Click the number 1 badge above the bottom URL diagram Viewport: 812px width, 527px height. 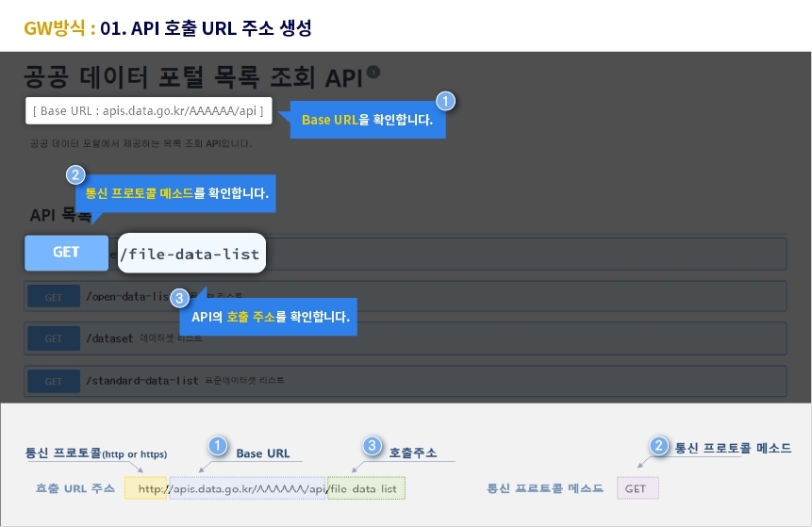coord(218,445)
